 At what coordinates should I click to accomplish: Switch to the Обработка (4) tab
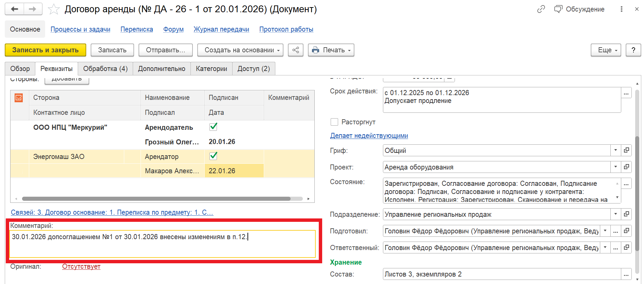point(105,69)
